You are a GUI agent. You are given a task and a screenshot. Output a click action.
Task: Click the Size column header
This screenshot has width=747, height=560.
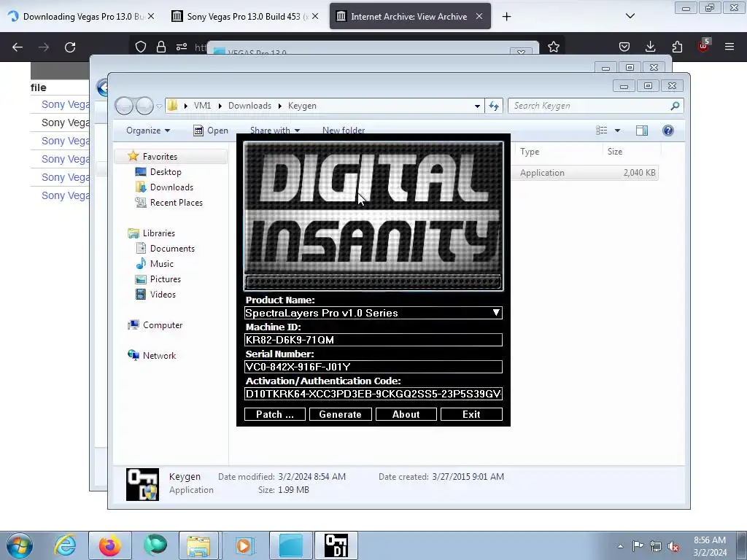(x=631, y=152)
